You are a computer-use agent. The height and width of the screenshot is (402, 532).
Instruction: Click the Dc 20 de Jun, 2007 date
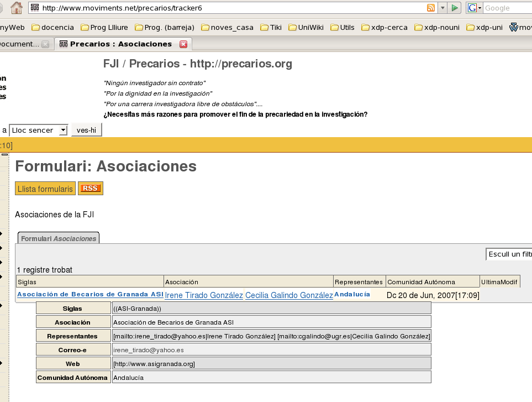[x=433, y=295]
